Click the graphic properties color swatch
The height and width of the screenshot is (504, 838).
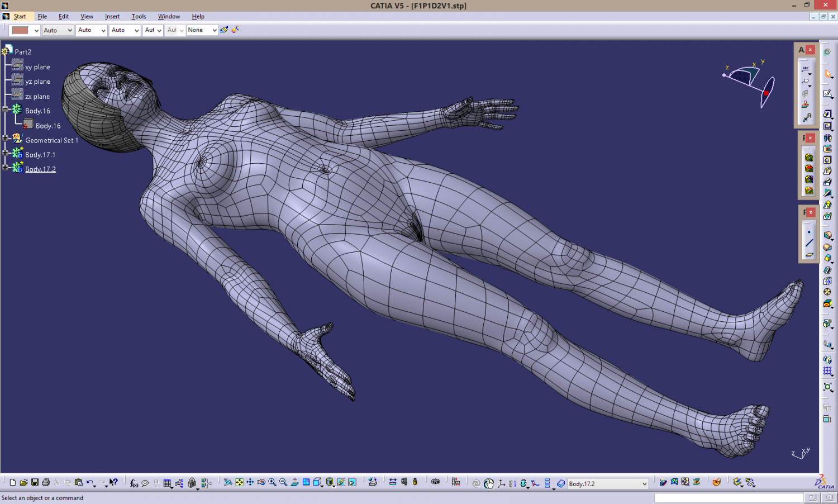coord(20,30)
